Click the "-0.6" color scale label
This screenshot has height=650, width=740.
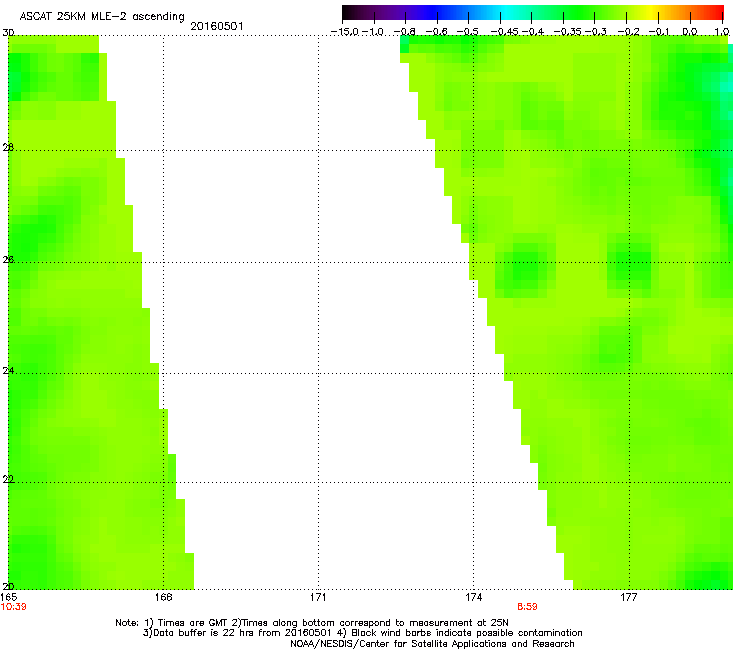(437, 32)
